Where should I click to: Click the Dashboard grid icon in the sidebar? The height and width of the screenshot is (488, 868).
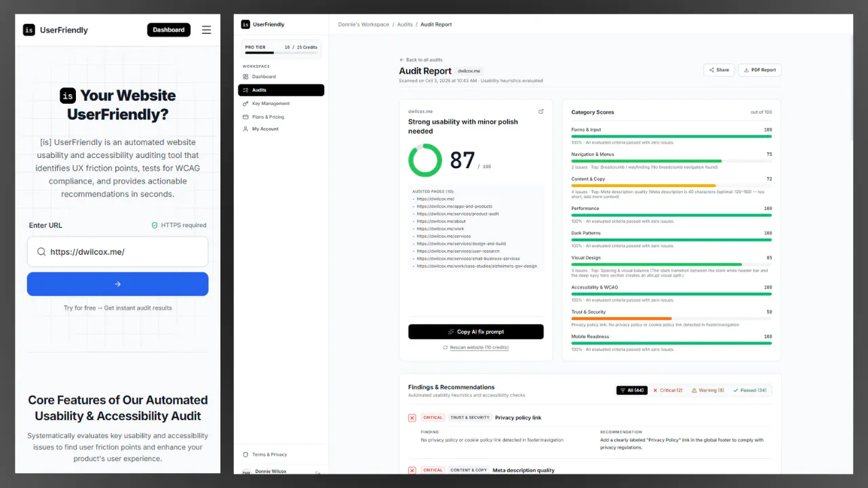coord(245,77)
